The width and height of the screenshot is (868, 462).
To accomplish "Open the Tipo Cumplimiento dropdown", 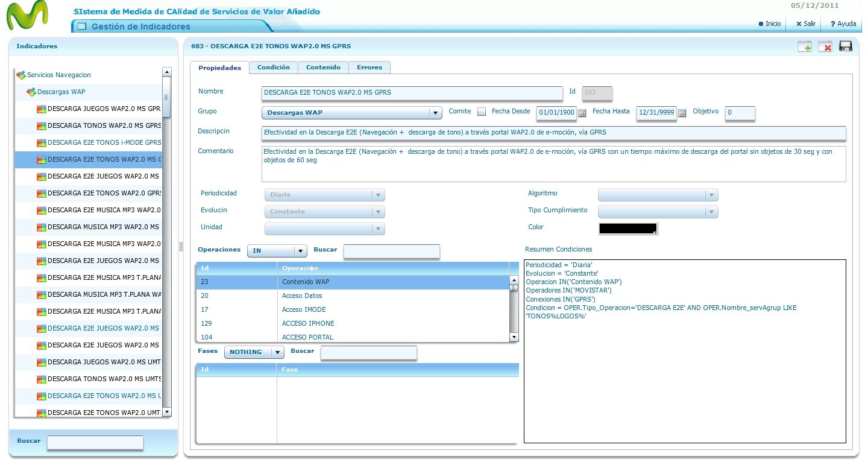I will (x=658, y=212).
